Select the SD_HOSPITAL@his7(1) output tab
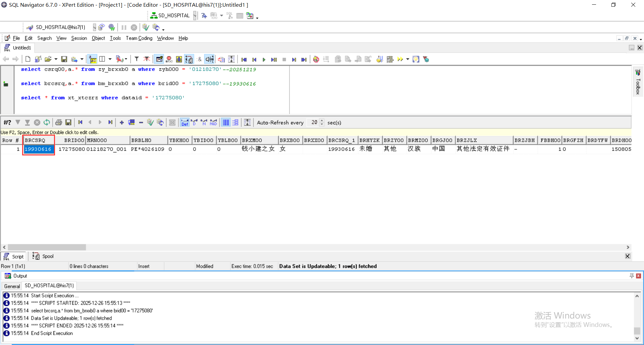 tap(49, 286)
